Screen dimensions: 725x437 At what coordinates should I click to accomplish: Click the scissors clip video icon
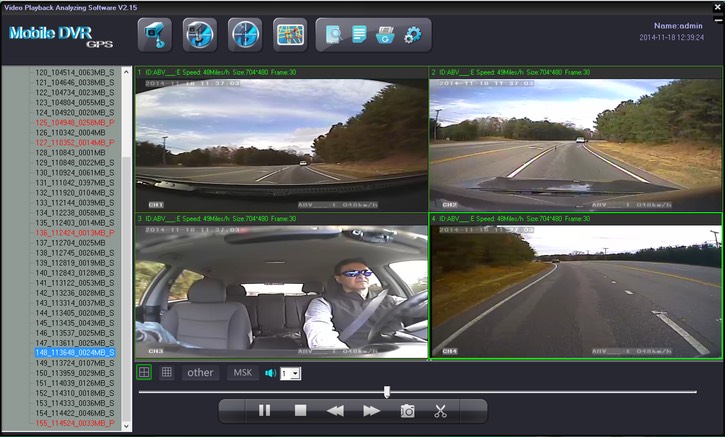(440, 410)
